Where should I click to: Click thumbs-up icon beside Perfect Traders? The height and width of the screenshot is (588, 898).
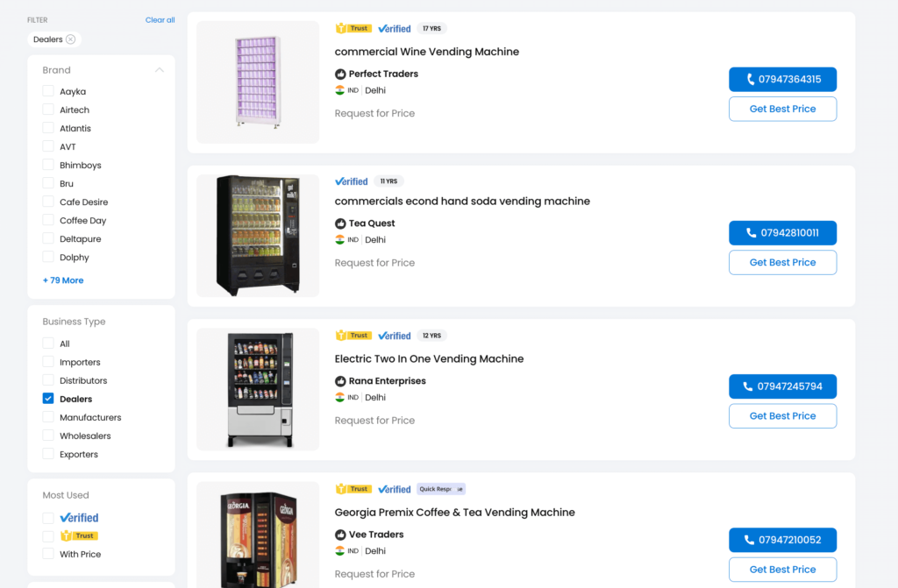(340, 74)
